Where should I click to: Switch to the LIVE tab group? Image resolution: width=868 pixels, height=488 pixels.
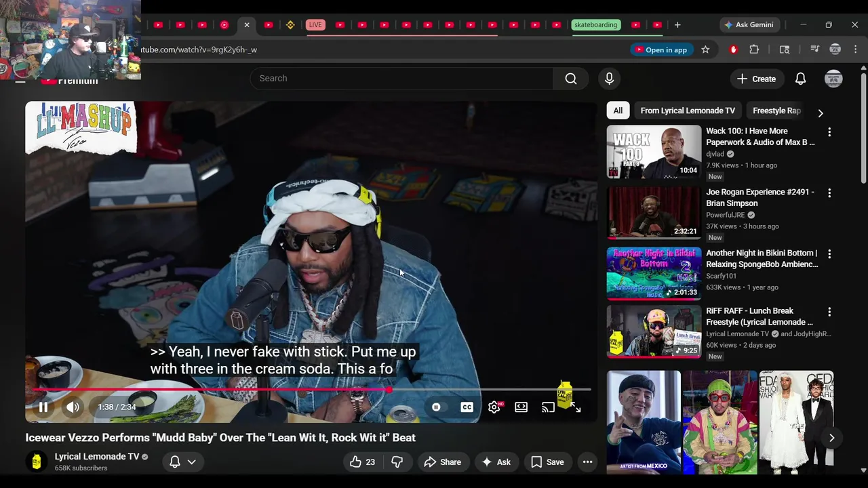point(315,25)
